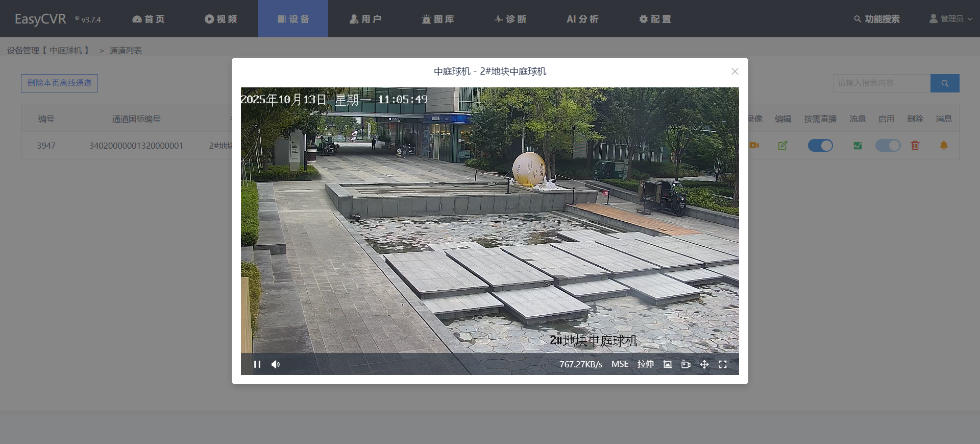Open the MSE player mode selector
The width and height of the screenshot is (980, 444).
point(620,364)
